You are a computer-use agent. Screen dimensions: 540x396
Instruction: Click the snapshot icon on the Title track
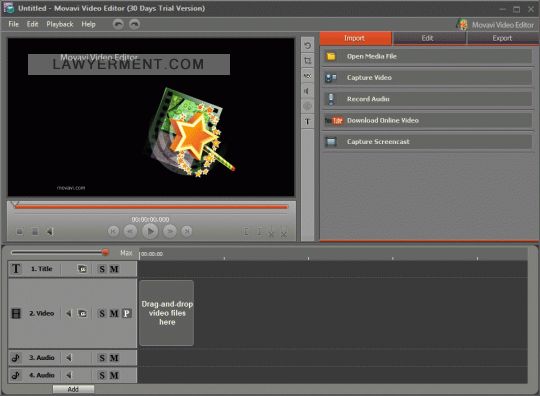pos(82,269)
